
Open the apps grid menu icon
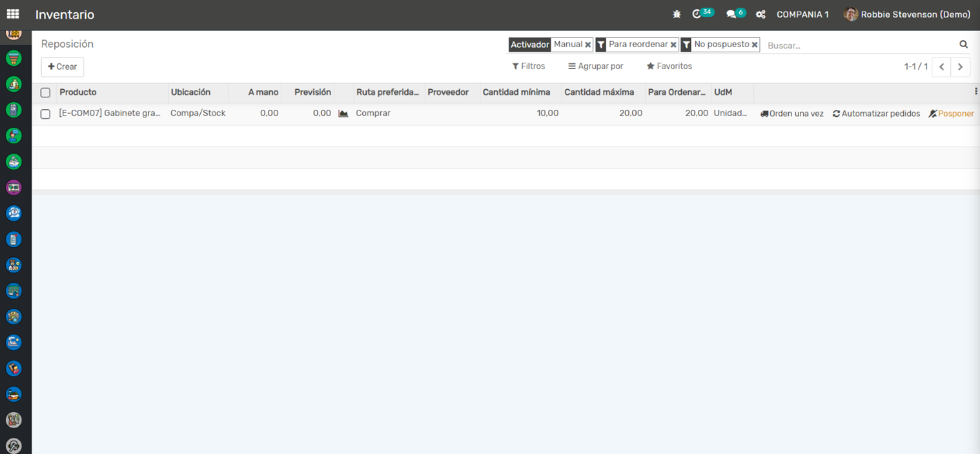pyautogui.click(x=13, y=14)
